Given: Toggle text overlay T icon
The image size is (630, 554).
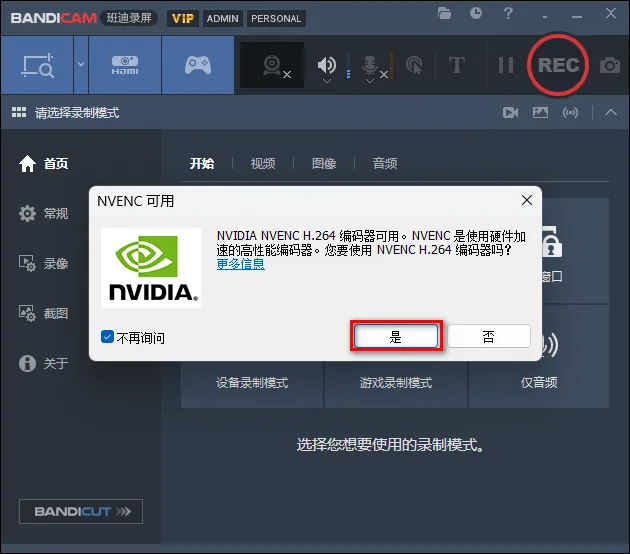Looking at the screenshot, I should coord(456,65).
